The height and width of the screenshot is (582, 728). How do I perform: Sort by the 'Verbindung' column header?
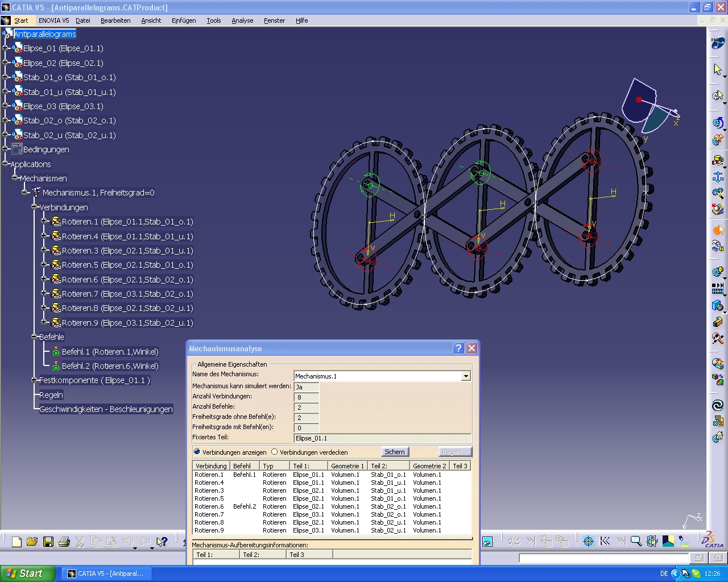click(x=211, y=465)
